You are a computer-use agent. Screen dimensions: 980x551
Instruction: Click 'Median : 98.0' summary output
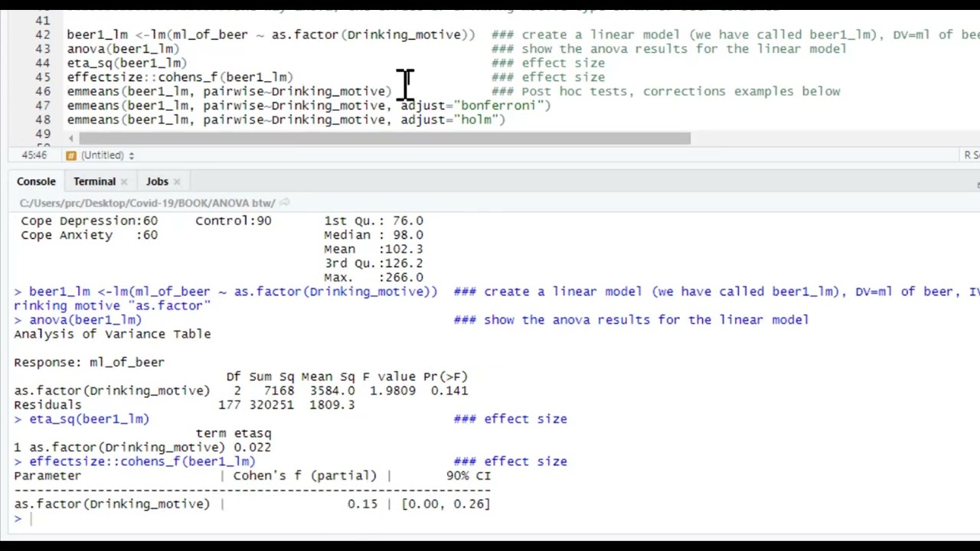click(x=373, y=235)
